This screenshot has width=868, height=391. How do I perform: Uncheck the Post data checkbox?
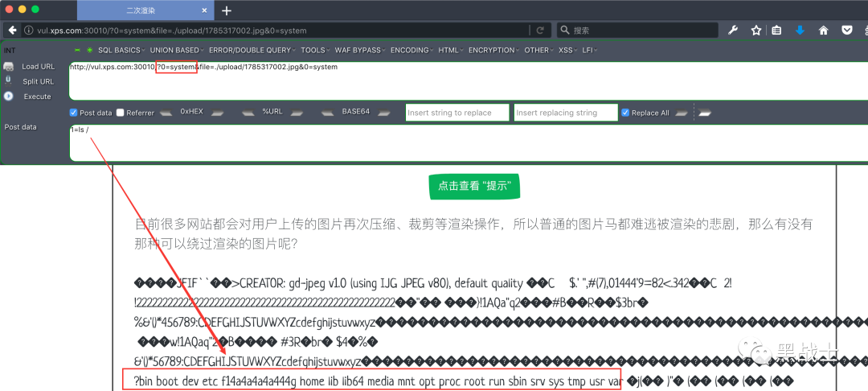pyautogui.click(x=73, y=113)
